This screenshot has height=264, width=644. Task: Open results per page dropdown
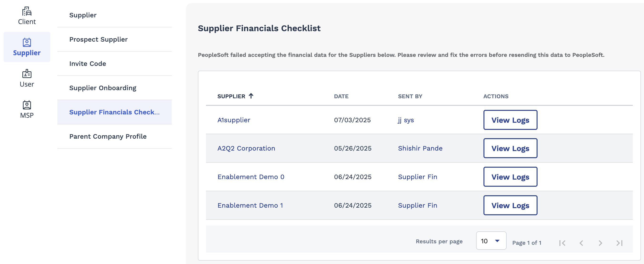(x=491, y=241)
